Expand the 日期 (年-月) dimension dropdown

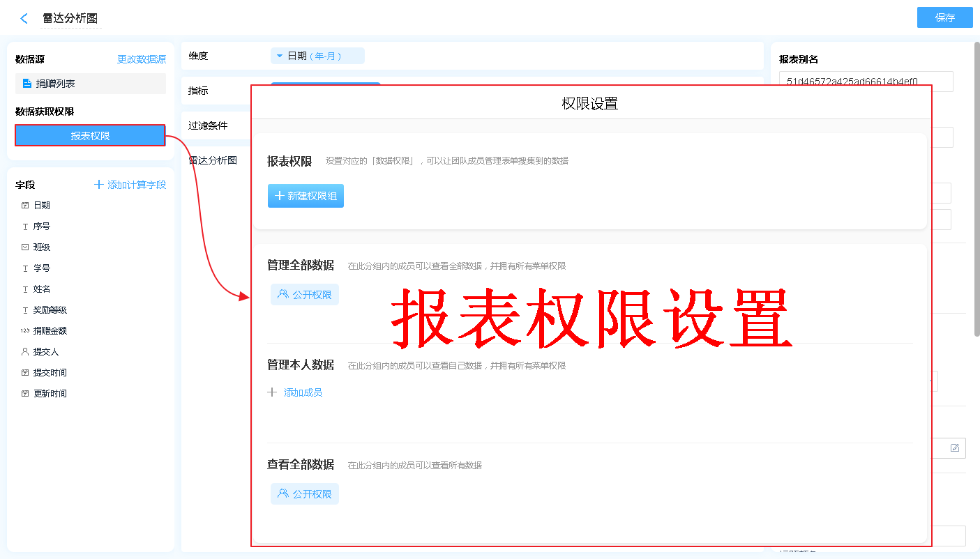317,56
